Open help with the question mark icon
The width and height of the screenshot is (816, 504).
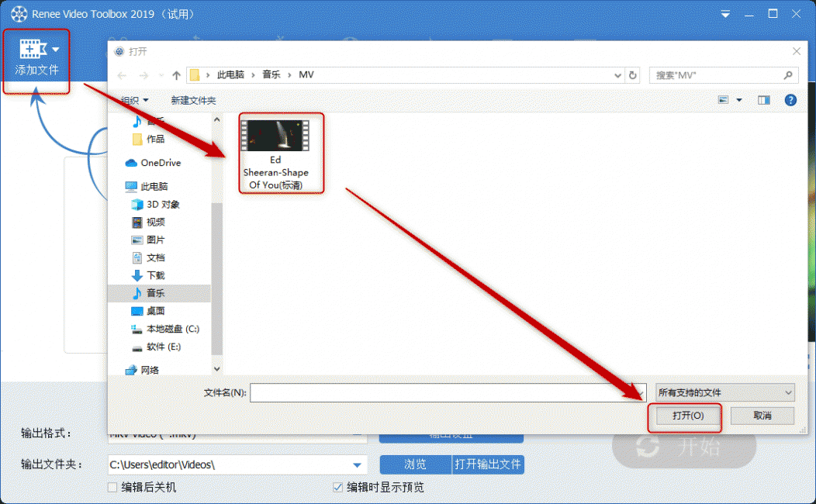click(x=790, y=100)
